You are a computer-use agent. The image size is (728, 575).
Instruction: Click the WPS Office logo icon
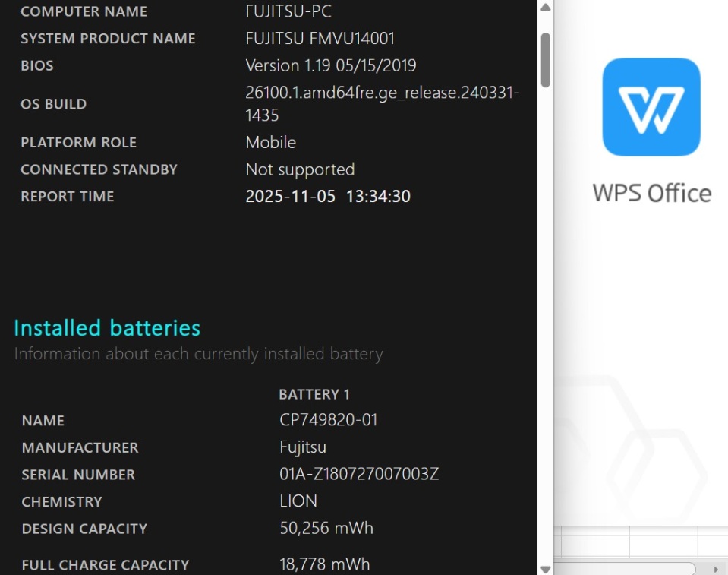[651, 107]
